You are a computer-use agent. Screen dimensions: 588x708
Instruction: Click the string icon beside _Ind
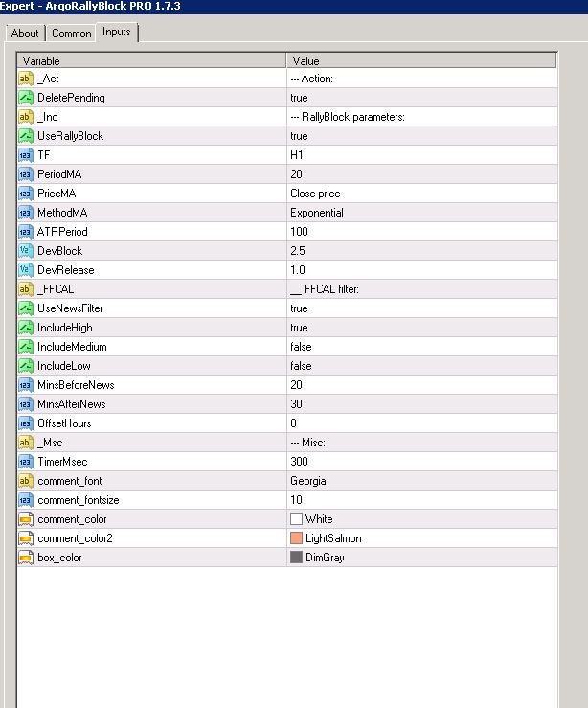26,117
